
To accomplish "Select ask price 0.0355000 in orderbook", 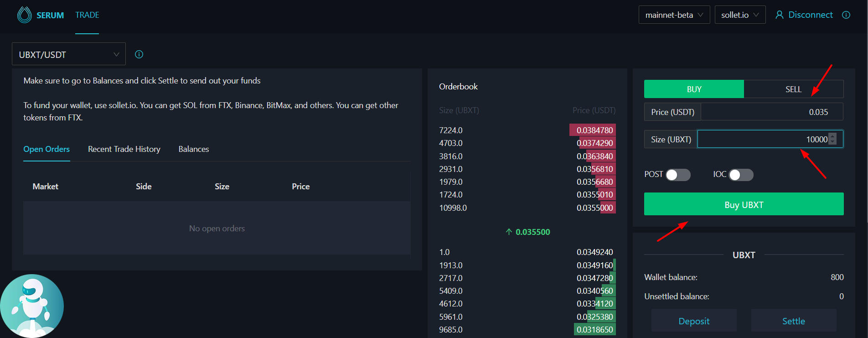I will 595,208.
